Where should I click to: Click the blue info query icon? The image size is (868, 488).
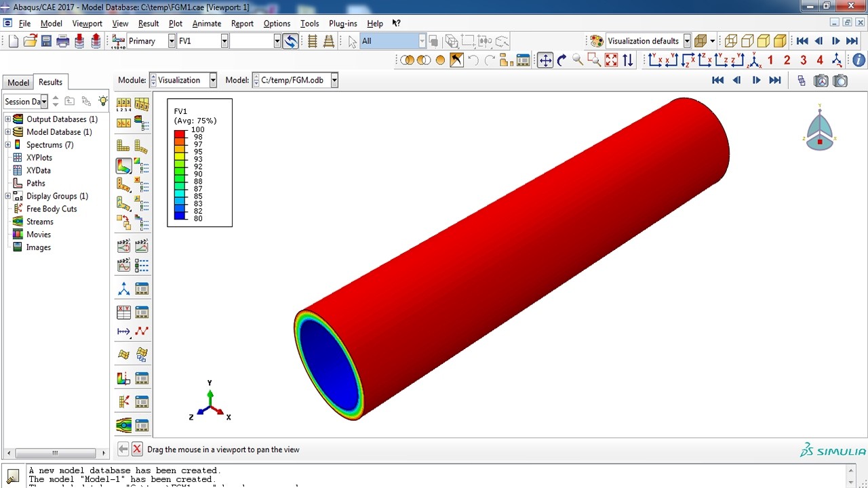(x=859, y=60)
